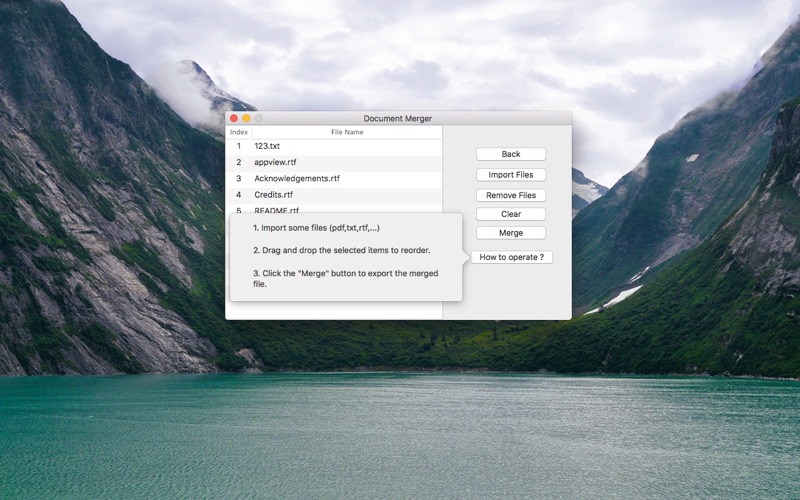Click the Back button
The image size is (800, 500).
pos(511,154)
